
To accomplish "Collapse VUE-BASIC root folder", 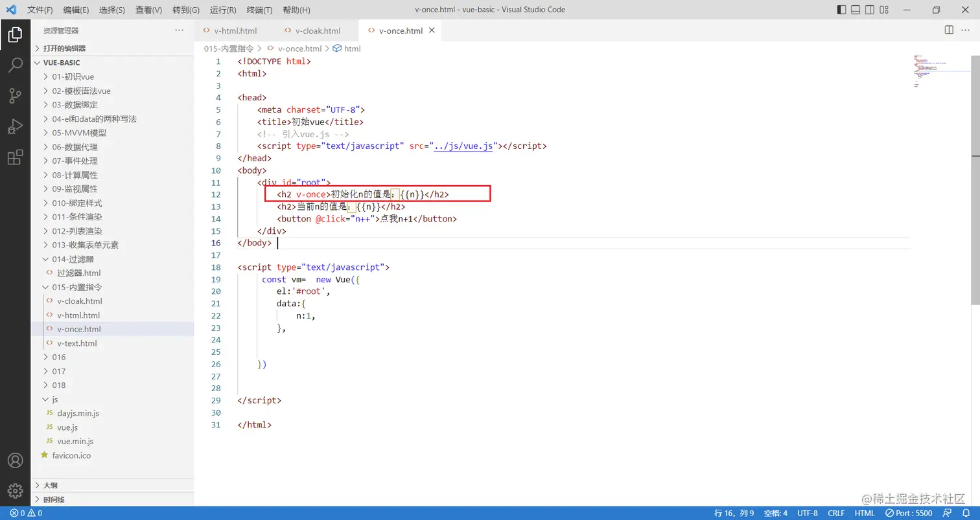I will point(113,63).
